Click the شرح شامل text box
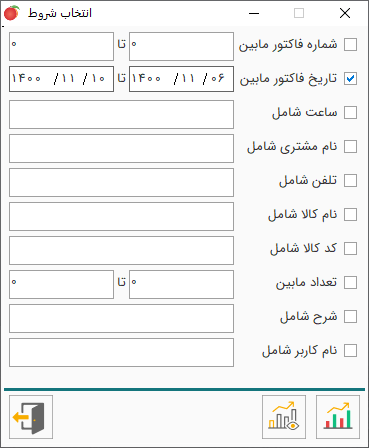The width and height of the screenshot is (369, 448). click(x=121, y=319)
